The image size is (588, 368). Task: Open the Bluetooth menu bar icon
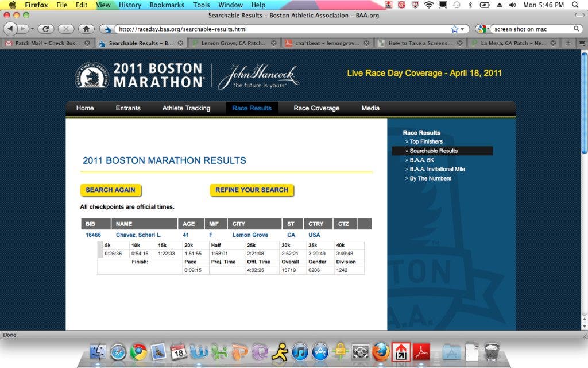(x=470, y=5)
